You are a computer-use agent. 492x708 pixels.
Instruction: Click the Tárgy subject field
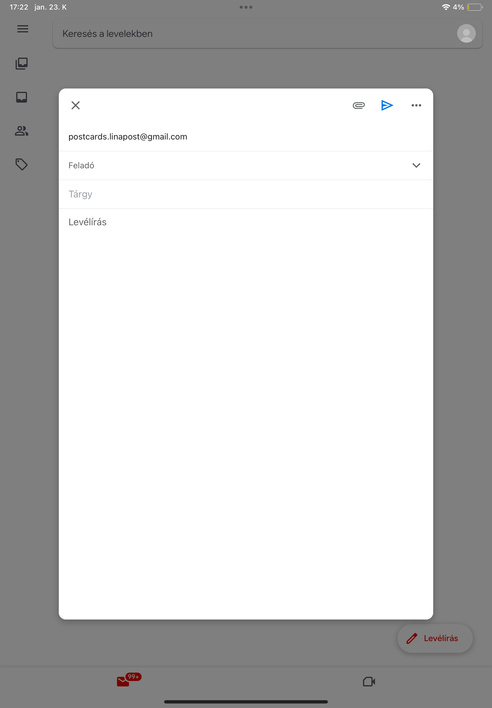point(246,194)
